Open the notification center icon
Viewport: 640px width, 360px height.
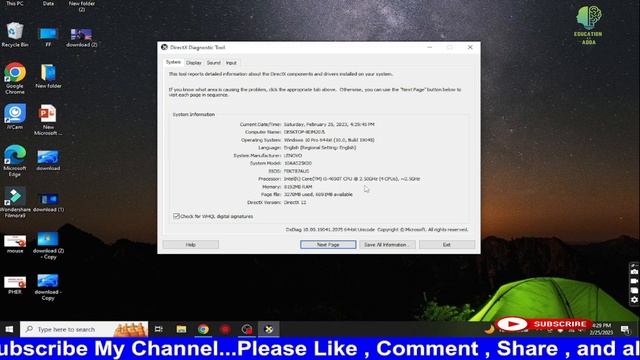click(x=625, y=329)
